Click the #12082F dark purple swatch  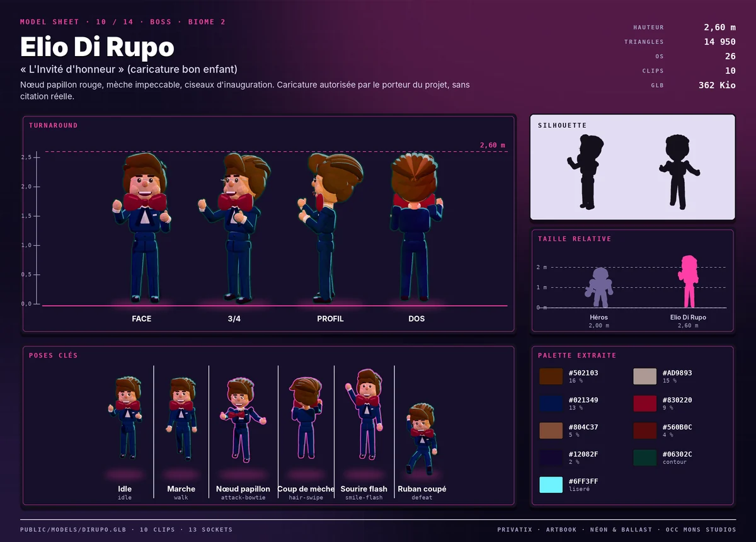click(x=551, y=458)
